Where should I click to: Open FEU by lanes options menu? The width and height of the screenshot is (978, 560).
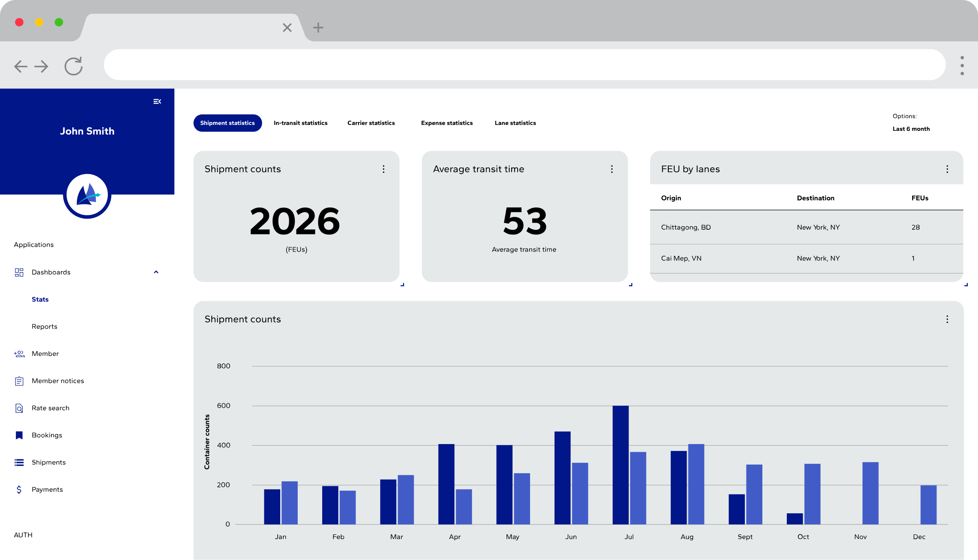(947, 169)
